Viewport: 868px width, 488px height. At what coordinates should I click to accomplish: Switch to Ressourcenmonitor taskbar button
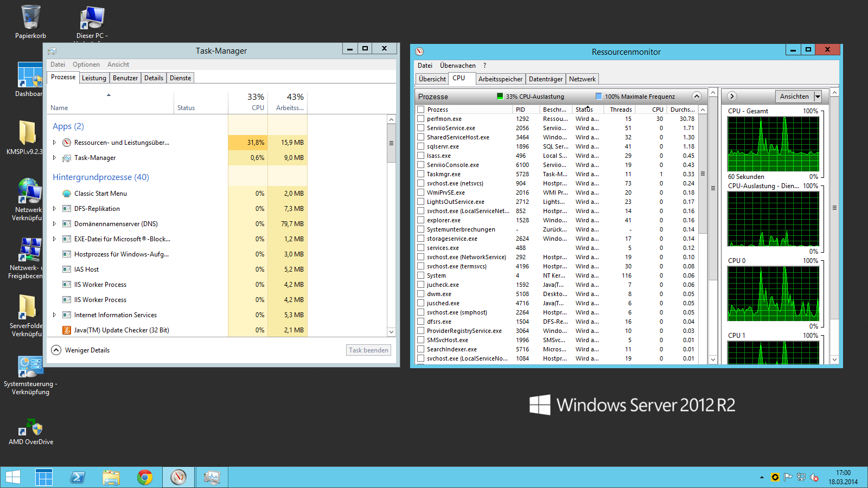(178, 477)
